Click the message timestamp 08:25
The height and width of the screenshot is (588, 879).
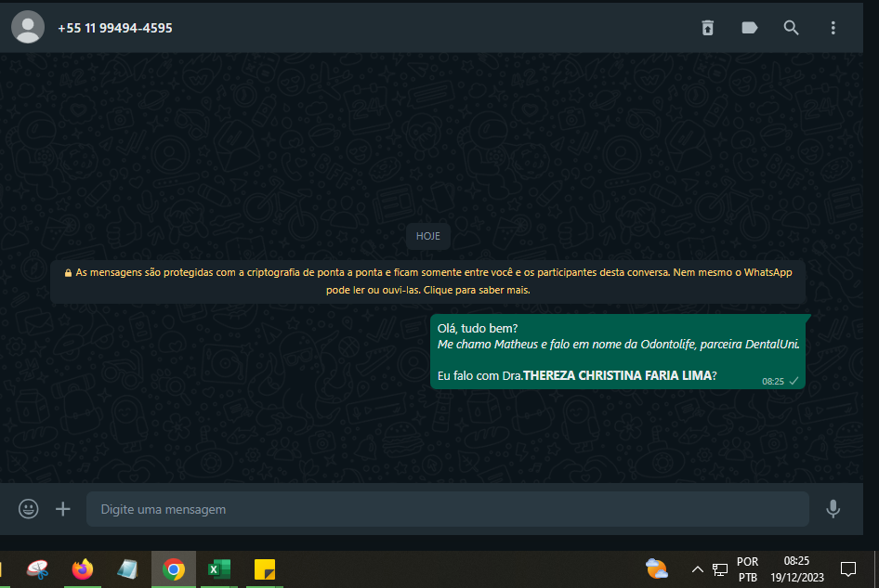pyautogui.click(x=772, y=381)
